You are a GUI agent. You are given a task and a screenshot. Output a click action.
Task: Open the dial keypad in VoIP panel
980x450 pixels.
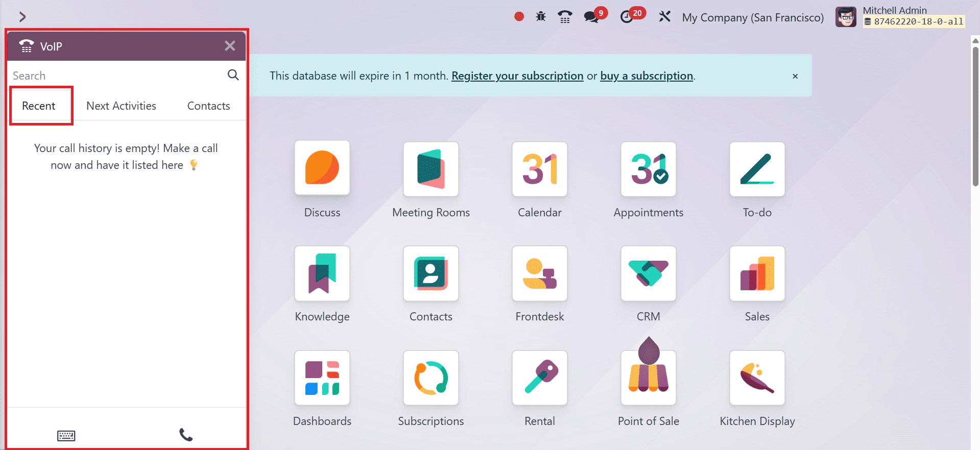[66, 435]
